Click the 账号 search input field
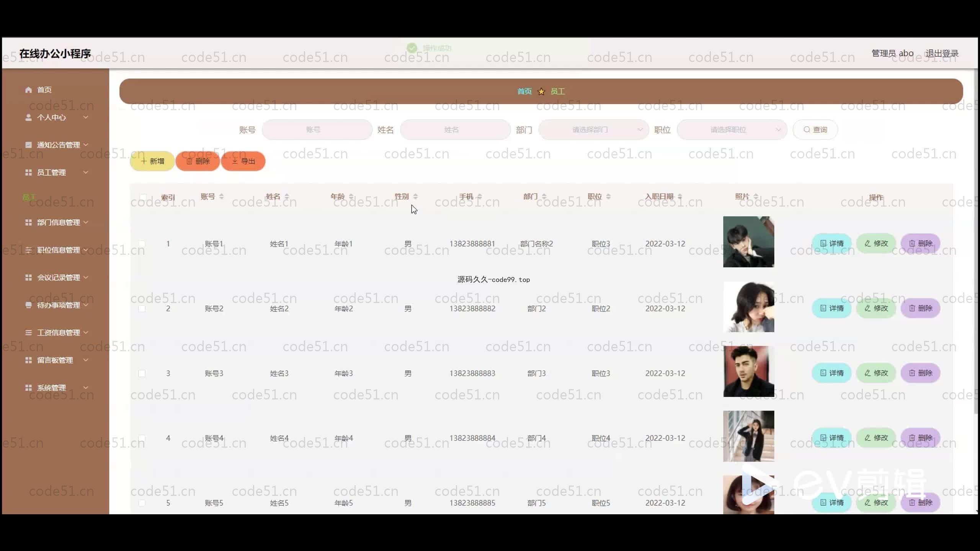This screenshot has width=980, height=551. point(317,130)
